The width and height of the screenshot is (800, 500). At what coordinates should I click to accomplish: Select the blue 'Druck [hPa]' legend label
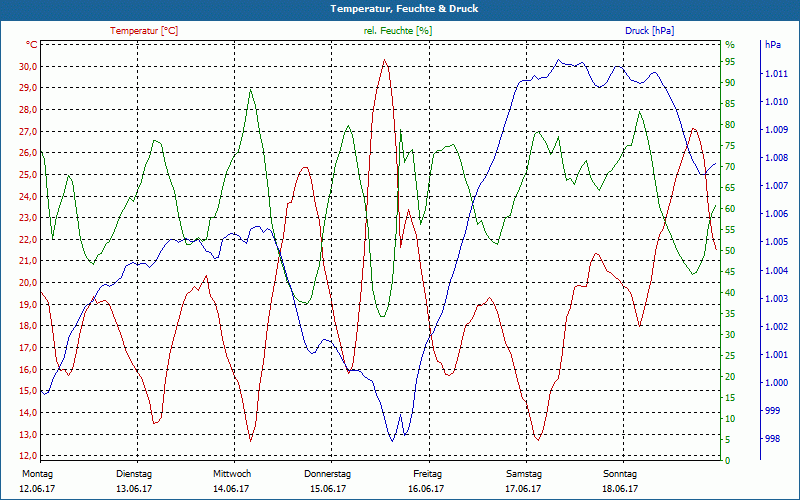(649, 31)
